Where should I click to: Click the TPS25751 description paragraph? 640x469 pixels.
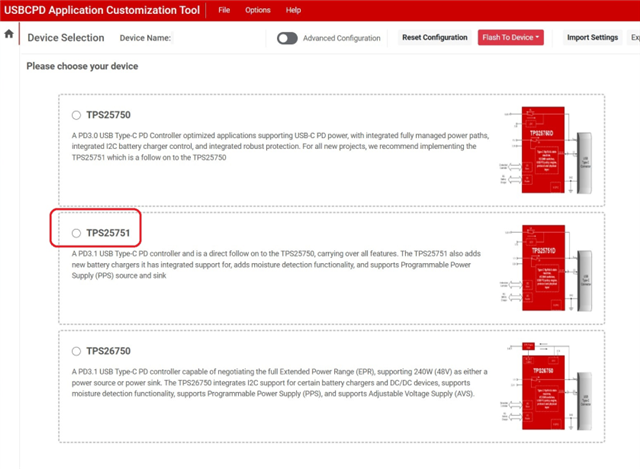click(x=276, y=265)
